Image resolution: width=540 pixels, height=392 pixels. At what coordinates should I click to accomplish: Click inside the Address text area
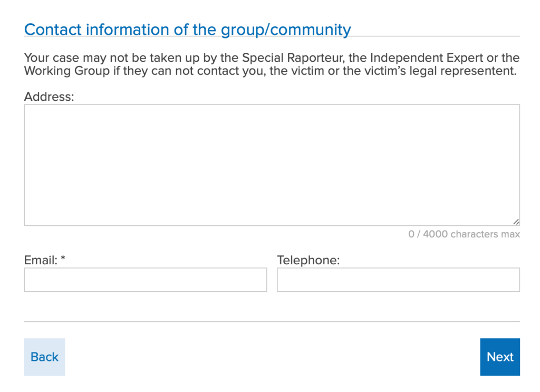click(272, 165)
